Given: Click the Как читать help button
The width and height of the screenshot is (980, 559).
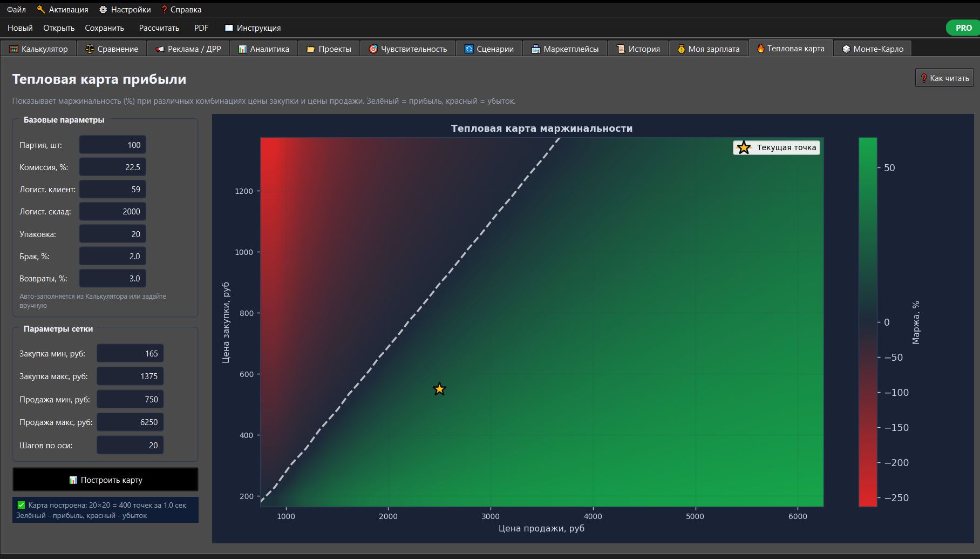Looking at the screenshot, I should tap(944, 78).
